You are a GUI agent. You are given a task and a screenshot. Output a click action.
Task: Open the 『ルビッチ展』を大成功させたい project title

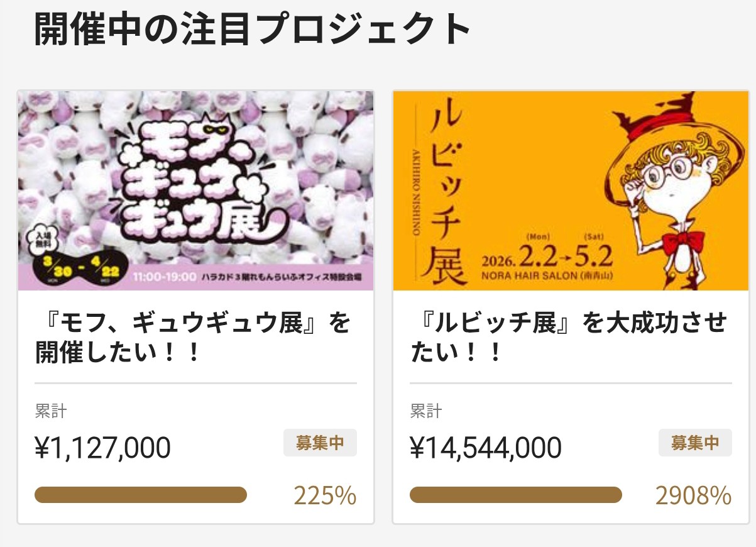pyautogui.click(x=569, y=338)
